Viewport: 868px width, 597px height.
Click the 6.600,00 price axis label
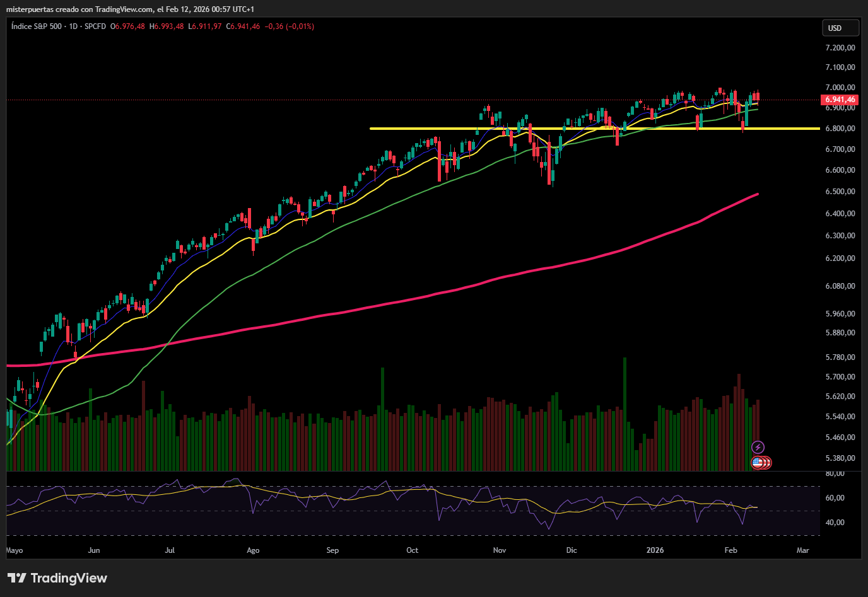[840, 170]
